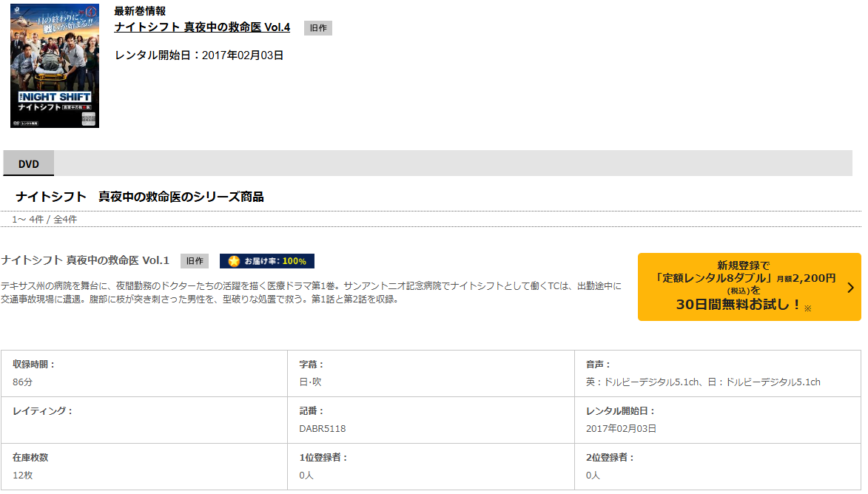This screenshot has height=494, width=868.
Task: Click the 2位登録者 0人 cell
Action: (718, 467)
